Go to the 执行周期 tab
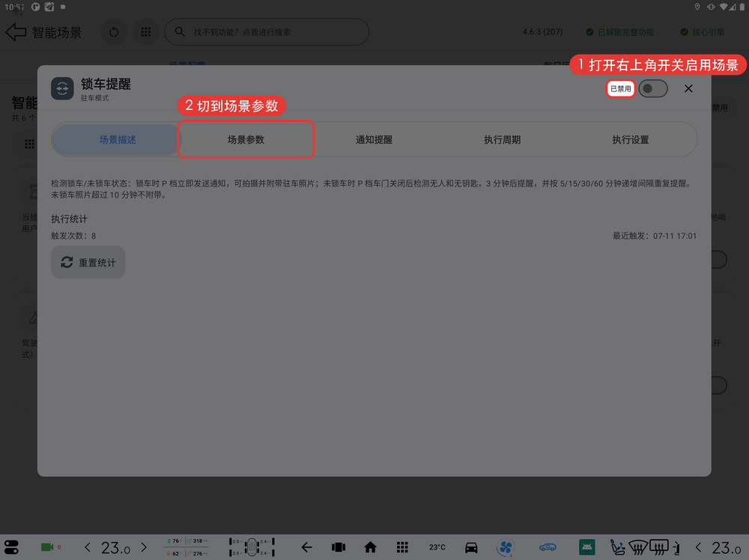 pos(503,140)
